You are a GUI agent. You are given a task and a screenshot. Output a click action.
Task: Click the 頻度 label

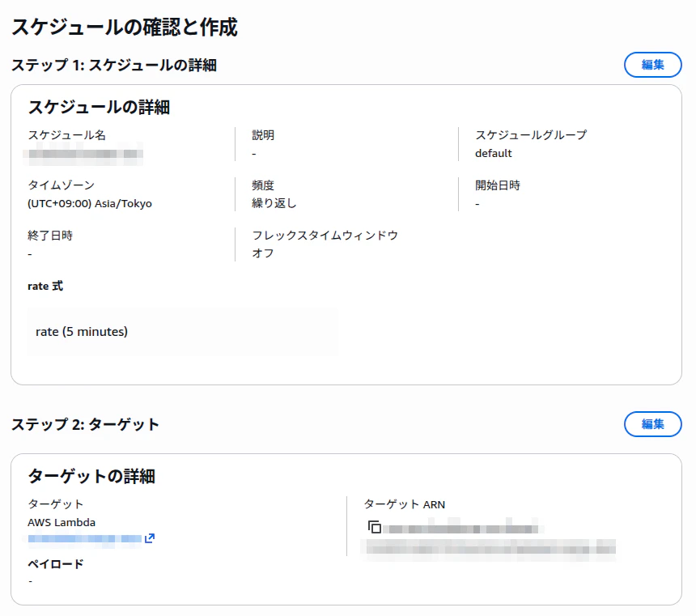(x=263, y=185)
